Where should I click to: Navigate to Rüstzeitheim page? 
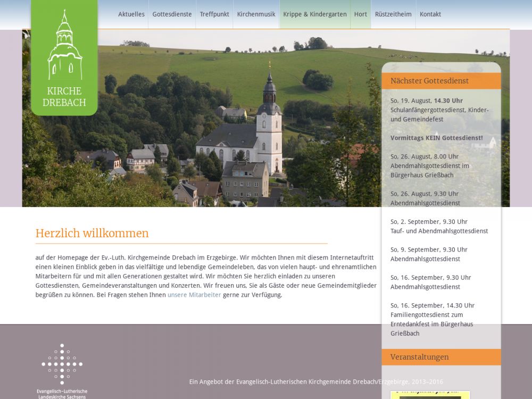pyautogui.click(x=393, y=14)
